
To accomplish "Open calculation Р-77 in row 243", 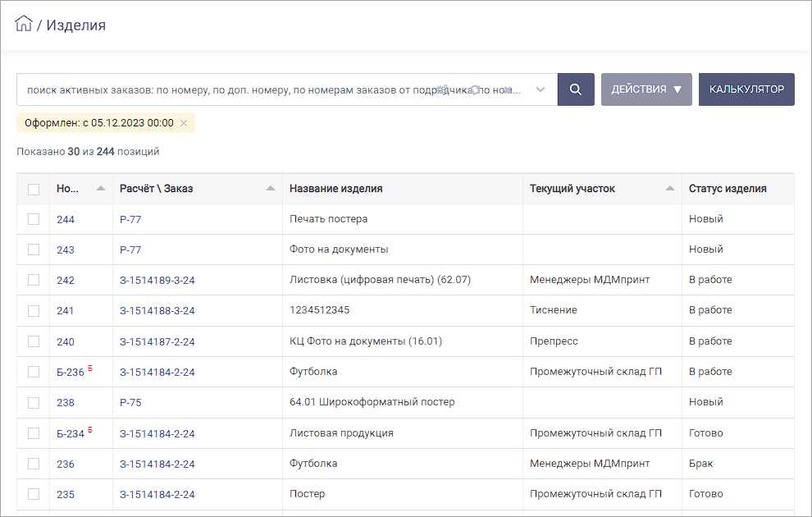I will pos(130,250).
